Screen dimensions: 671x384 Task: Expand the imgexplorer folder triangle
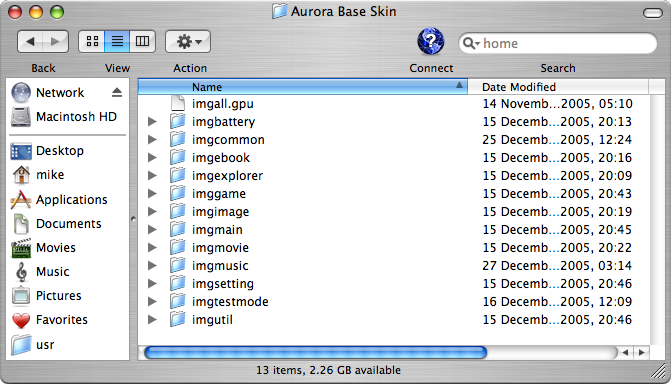click(x=152, y=176)
